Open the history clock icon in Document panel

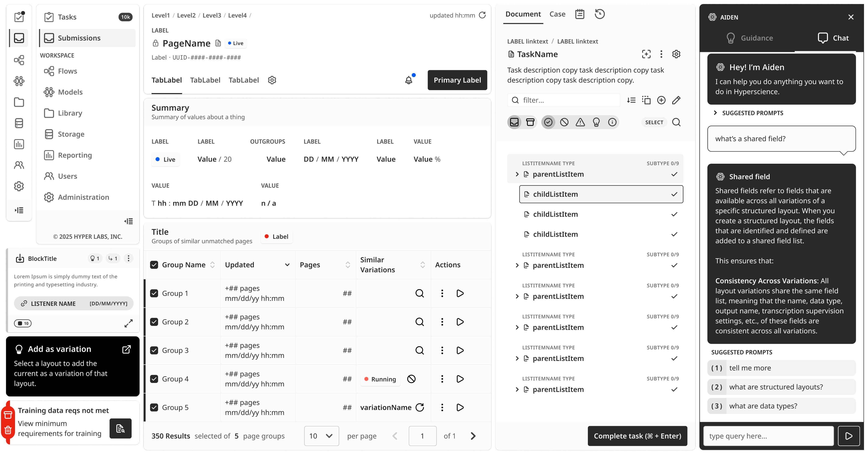[600, 14]
